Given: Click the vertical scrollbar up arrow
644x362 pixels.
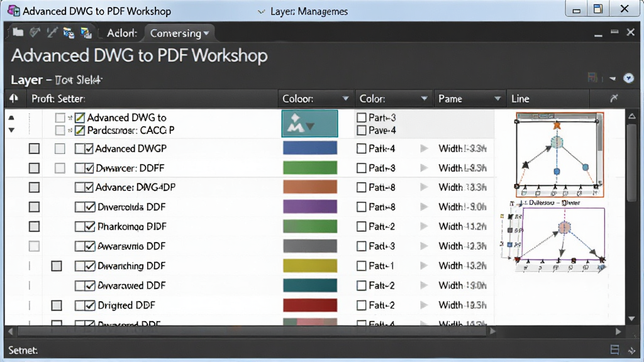Looking at the screenshot, I should [631, 116].
